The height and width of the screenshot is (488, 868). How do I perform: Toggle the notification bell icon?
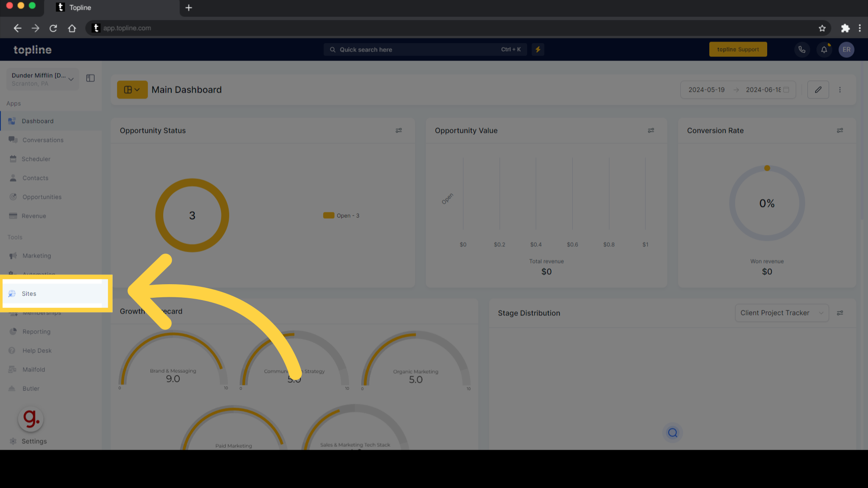824,49
